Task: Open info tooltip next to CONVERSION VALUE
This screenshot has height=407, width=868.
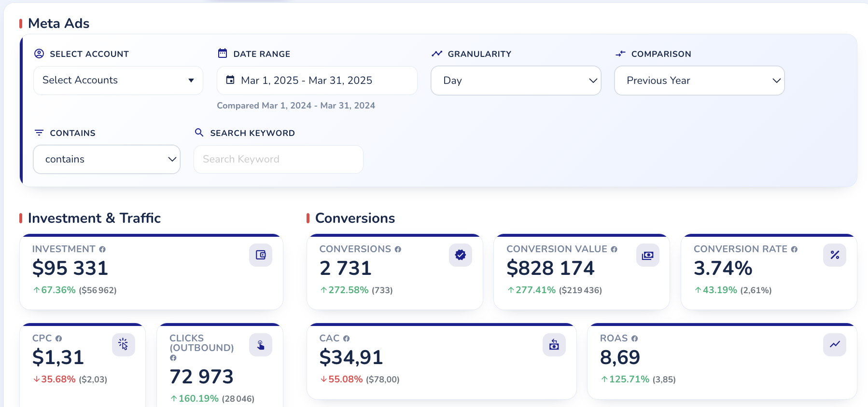Action: (614, 249)
